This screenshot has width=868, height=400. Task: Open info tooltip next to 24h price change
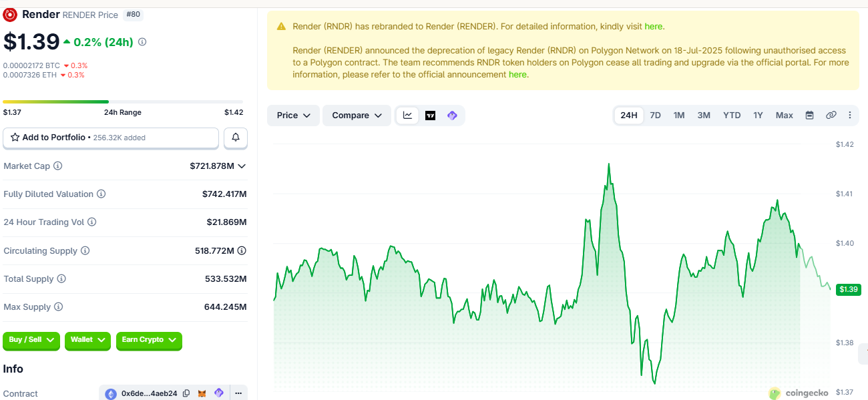(142, 42)
